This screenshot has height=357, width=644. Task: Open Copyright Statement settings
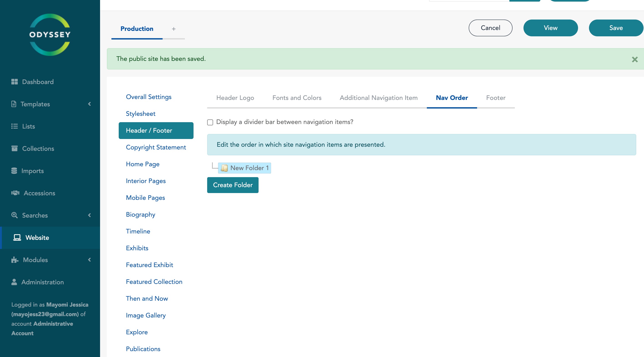156,147
